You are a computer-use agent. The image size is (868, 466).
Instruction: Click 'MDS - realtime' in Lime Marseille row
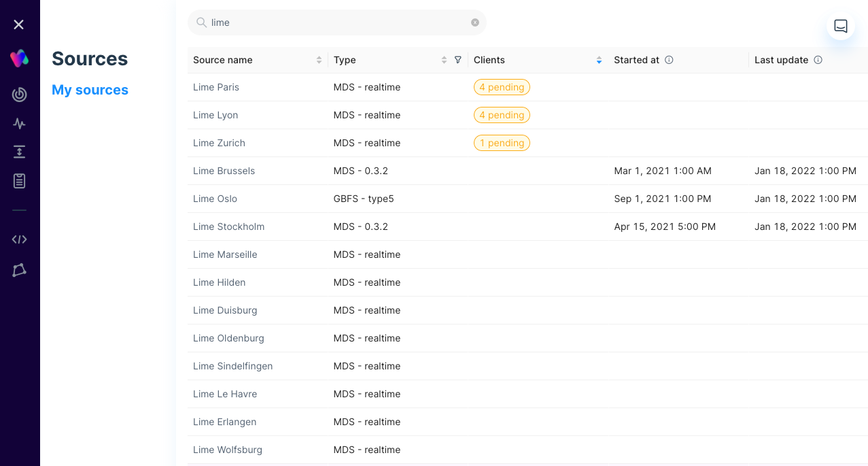pyautogui.click(x=367, y=254)
